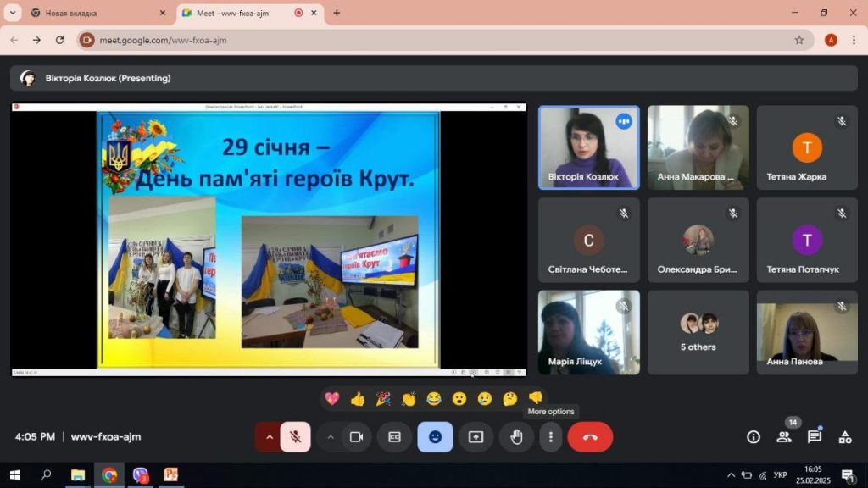Open the Activities panel icon

(844, 437)
